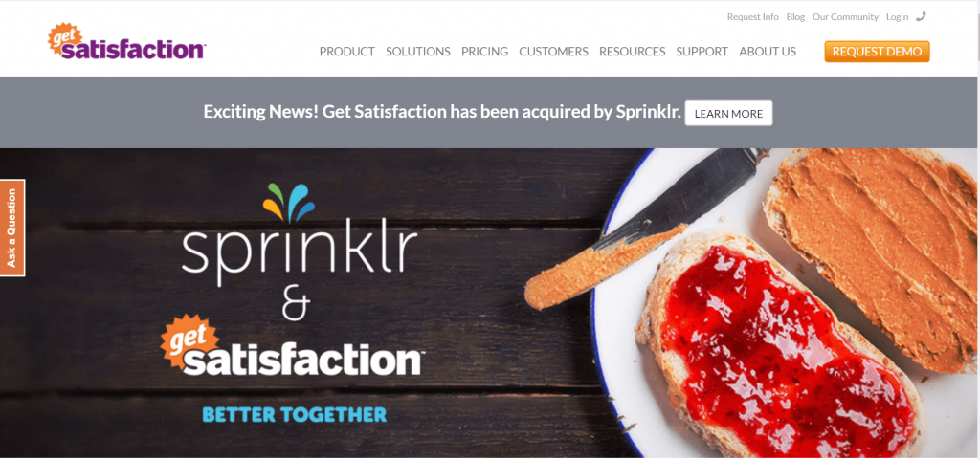Open the Our Community link
This screenshot has height=460, width=980.
pyautogui.click(x=845, y=17)
